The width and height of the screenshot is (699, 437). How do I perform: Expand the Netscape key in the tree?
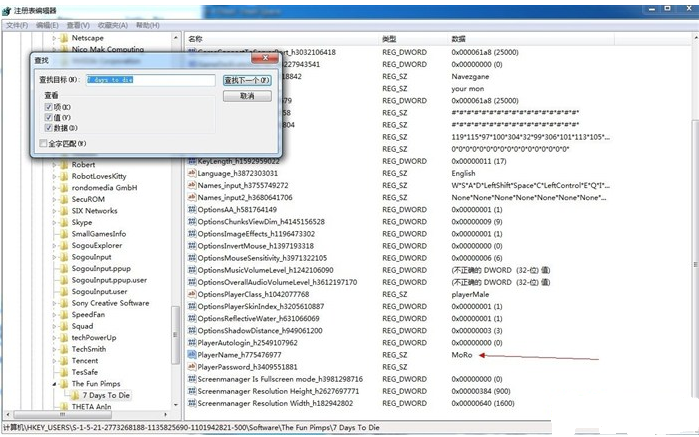[54, 37]
